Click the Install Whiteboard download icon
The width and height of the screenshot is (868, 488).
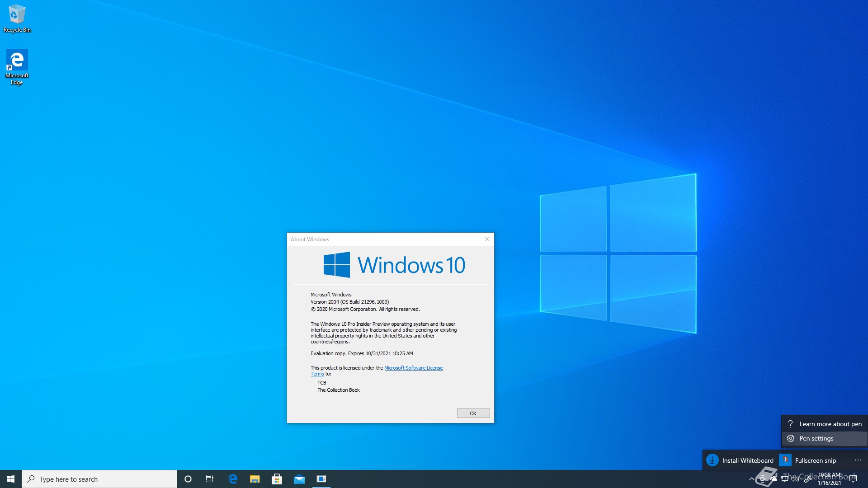[712, 460]
